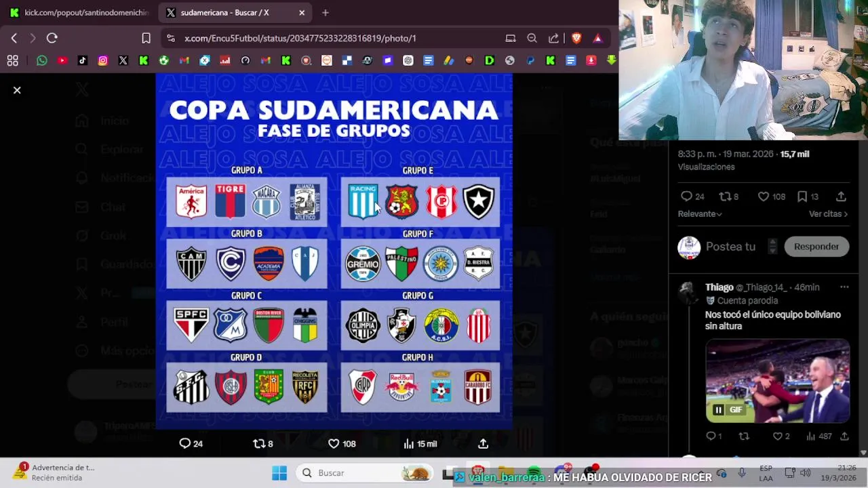
Task: Open the Windows Start menu
Action: (279, 473)
